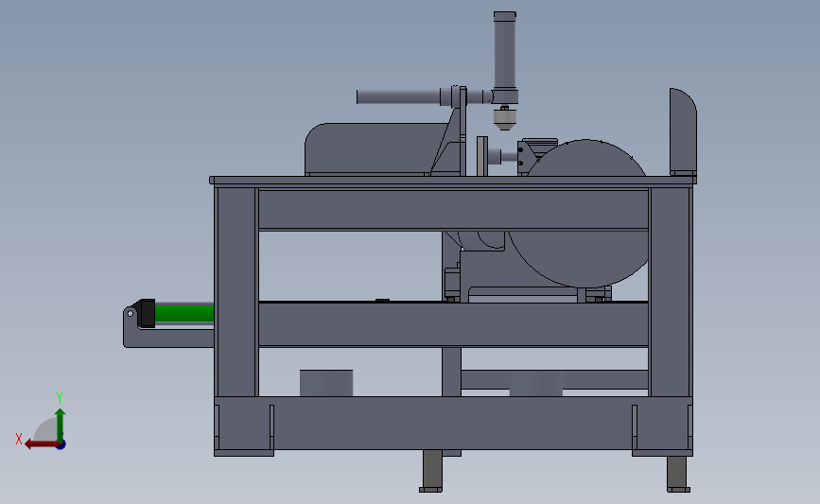
Task: Select the center support foot under the frame
Action: 431,471
